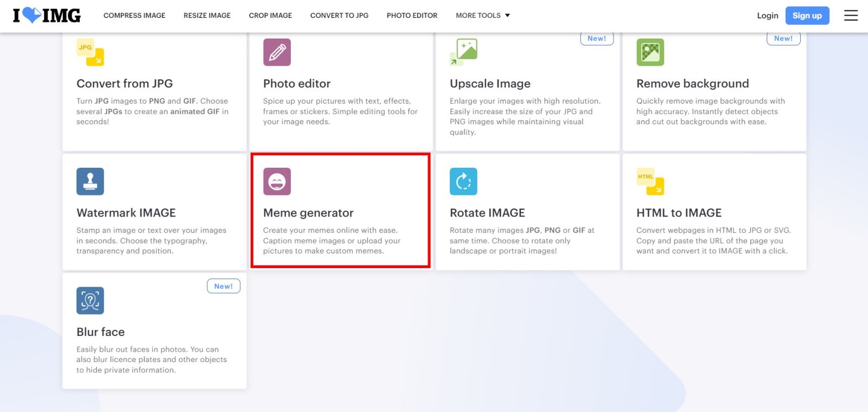
Task: Click the "Create your memes online" description
Action: [332, 240]
